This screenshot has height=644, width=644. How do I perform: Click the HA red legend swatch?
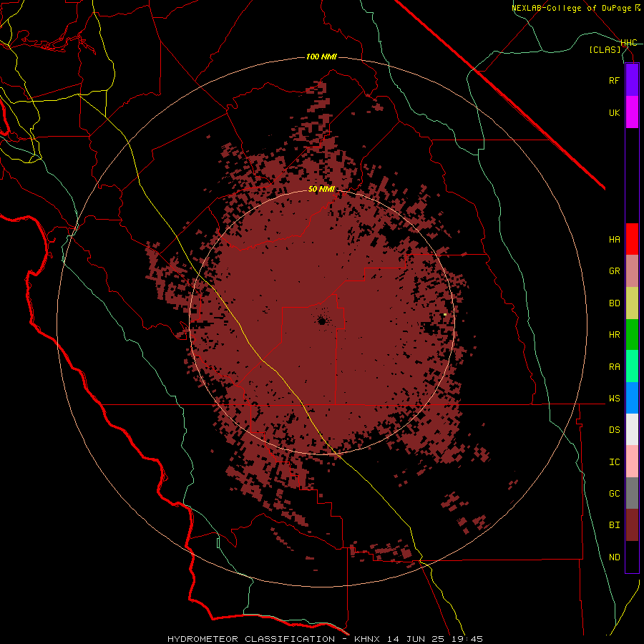click(632, 239)
